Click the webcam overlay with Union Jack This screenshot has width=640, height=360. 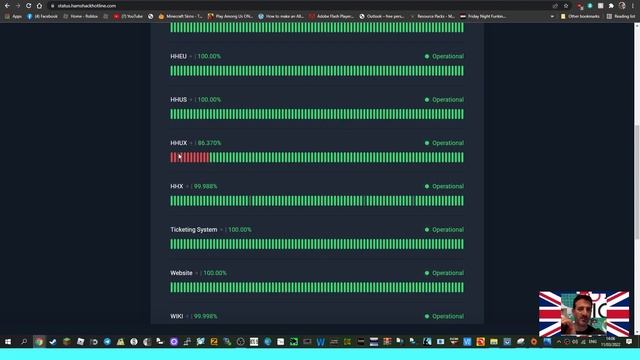click(584, 314)
